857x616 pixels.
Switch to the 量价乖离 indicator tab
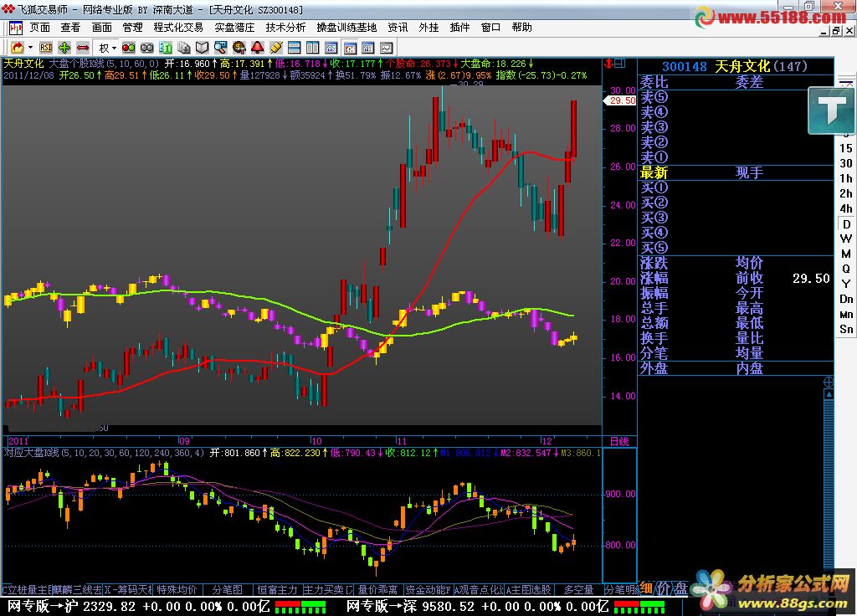(x=377, y=590)
